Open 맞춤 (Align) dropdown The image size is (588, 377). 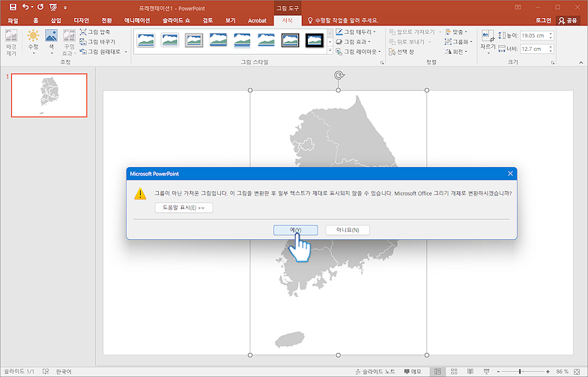coord(456,32)
